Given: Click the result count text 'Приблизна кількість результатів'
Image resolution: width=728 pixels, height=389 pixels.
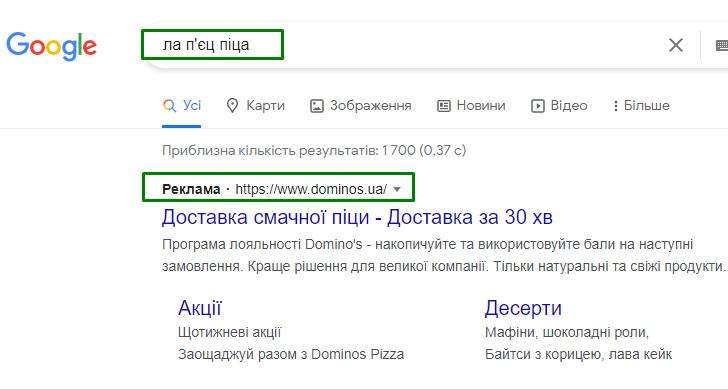Looking at the screenshot, I should coord(270,150).
